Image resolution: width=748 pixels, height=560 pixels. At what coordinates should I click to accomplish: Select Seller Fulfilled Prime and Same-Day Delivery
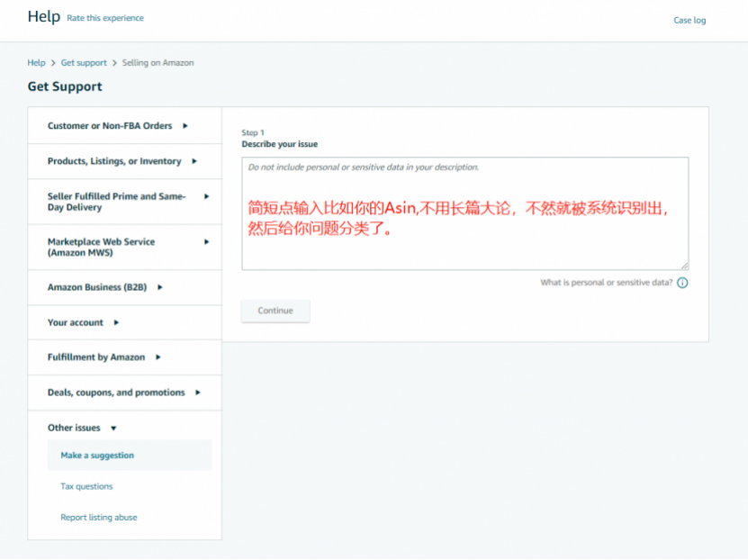[x=116, y=202]
